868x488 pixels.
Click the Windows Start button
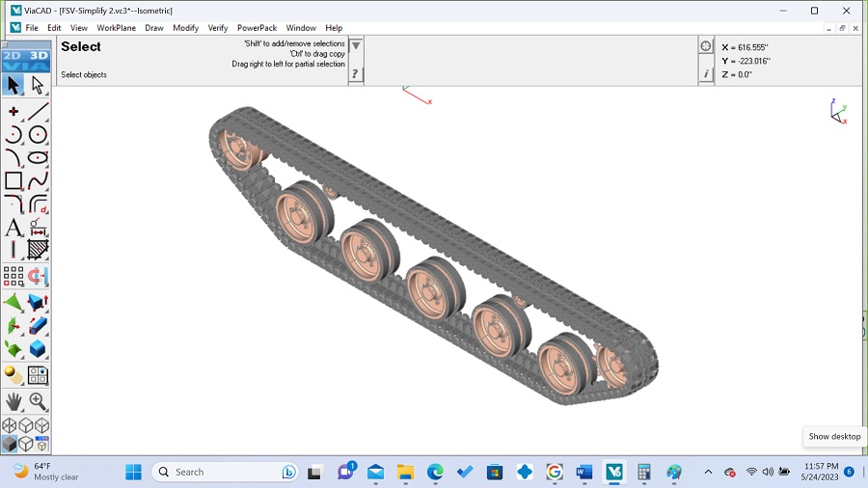click(133, 472)
